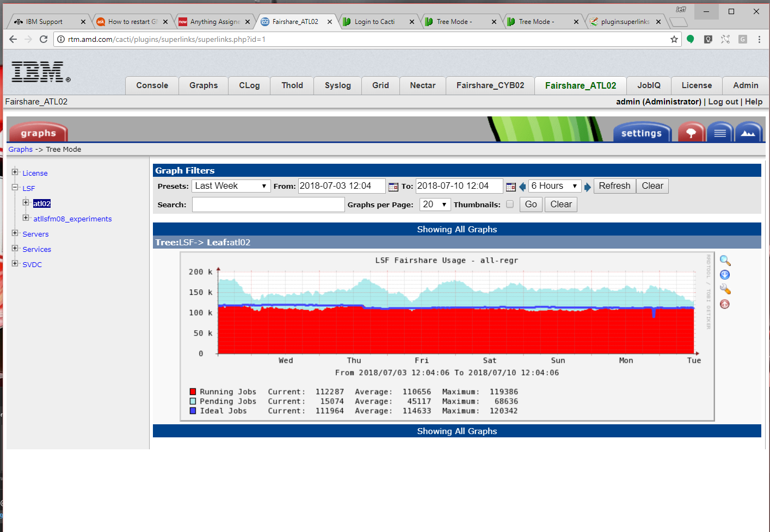Open the Presets dropdown
The width and height of the screenshot is (770, 532).
(231, 185)
